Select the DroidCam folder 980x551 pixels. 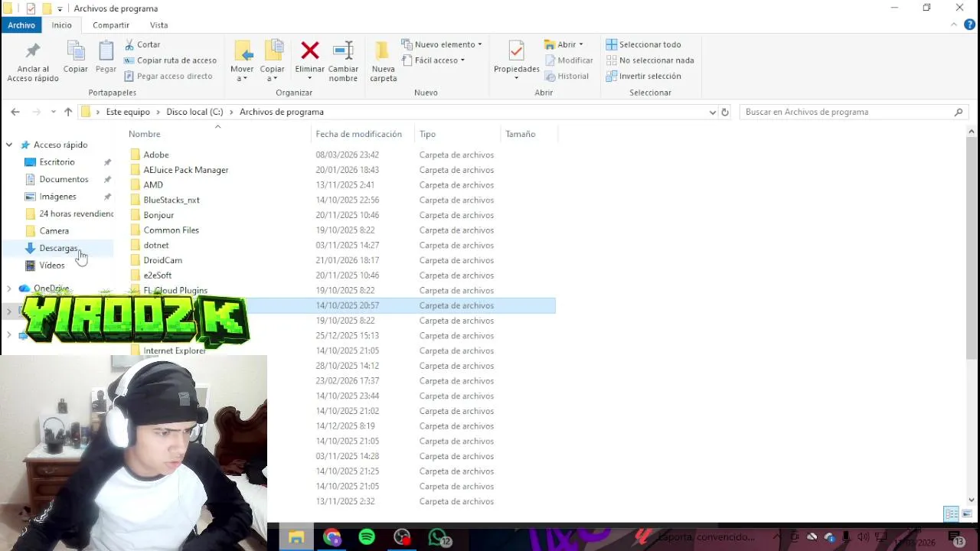point(163,260)
